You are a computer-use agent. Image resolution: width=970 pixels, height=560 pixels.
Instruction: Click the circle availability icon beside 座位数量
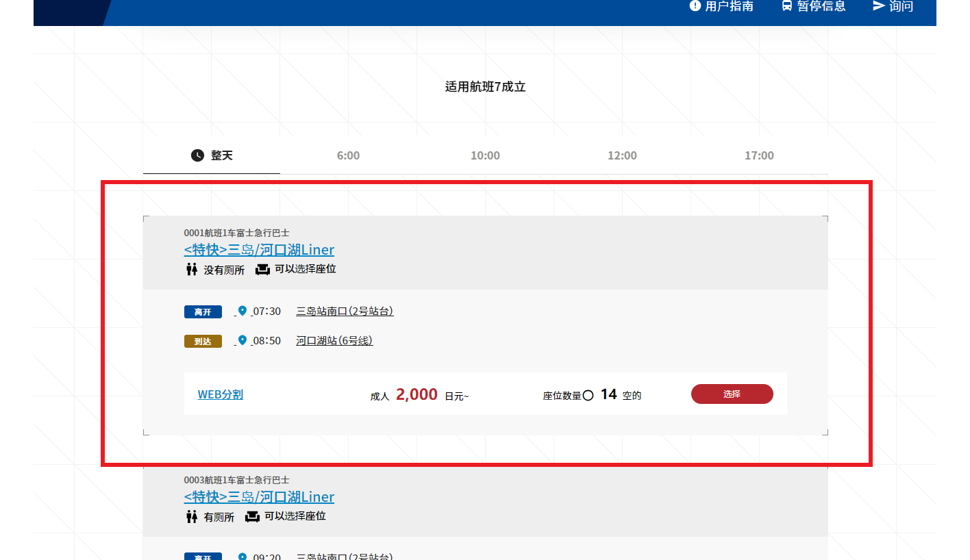pos(588,395)
